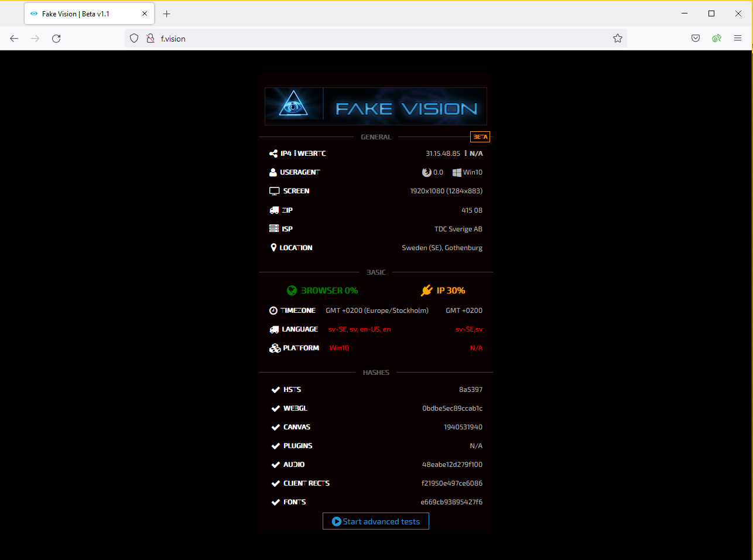
Task: Click the HSTS hash 8a5397
Action: (x=471, y=390)
